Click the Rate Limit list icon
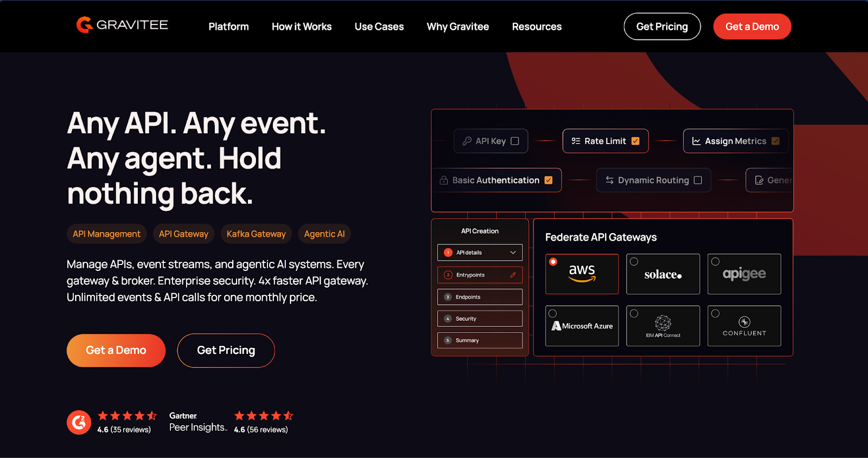Image resolution: width=868 pixels, height=458 pixels. point(576,141)
